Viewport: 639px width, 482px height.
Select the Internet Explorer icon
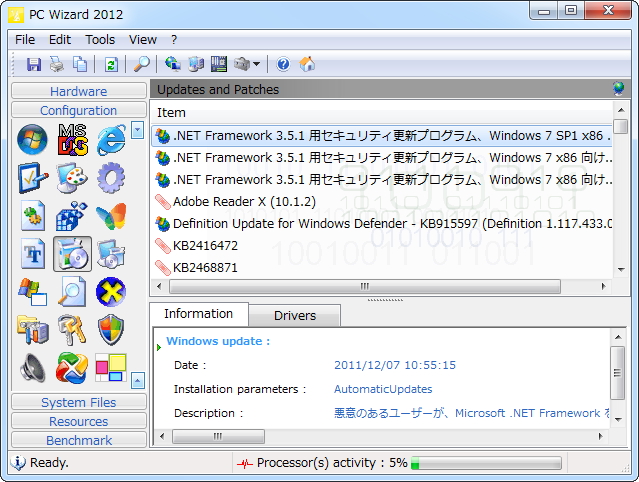[111, 140]
